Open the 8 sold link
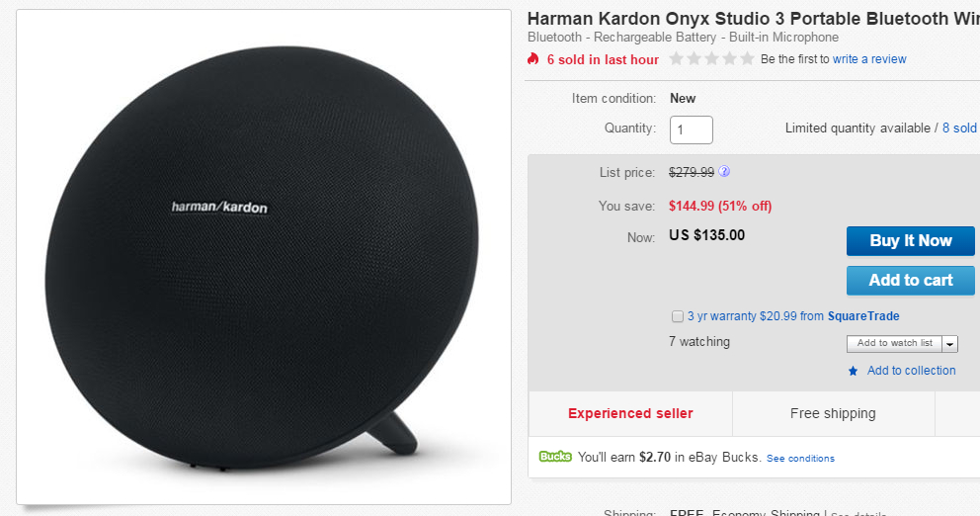Viewport: 980px width, 516px height. click(959, 129)
